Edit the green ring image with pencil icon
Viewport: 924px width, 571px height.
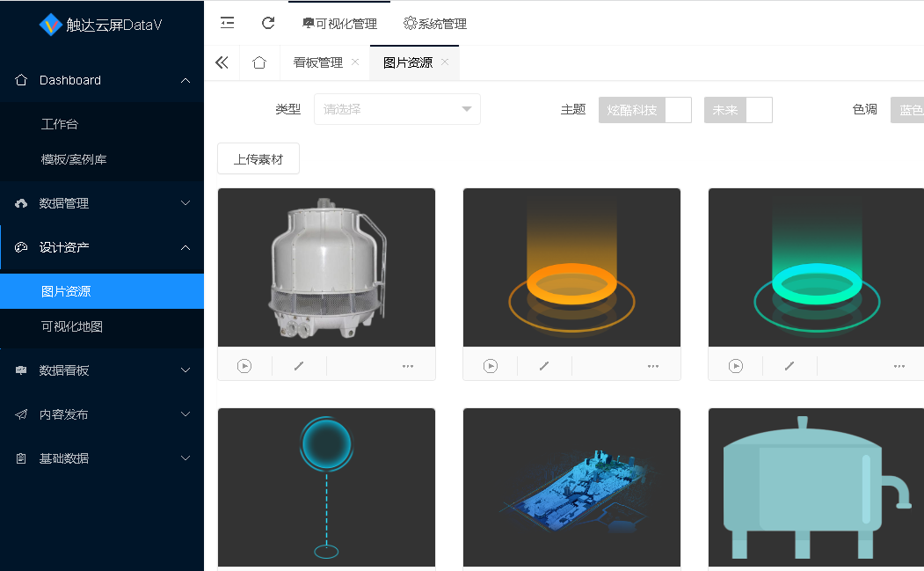[x=789, y=366]
